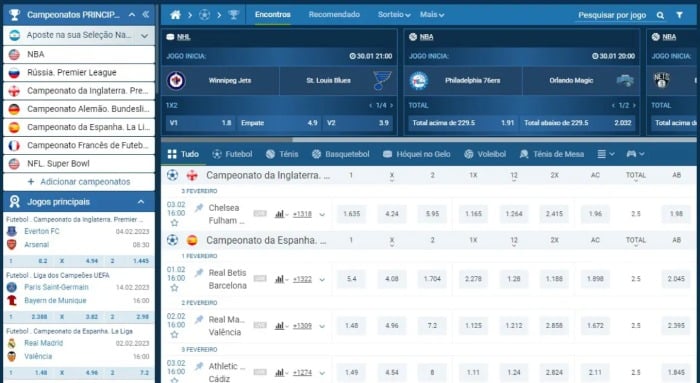Collapse the Jogos principais panel
Screen dimensions: 700x383
point(141,202)
